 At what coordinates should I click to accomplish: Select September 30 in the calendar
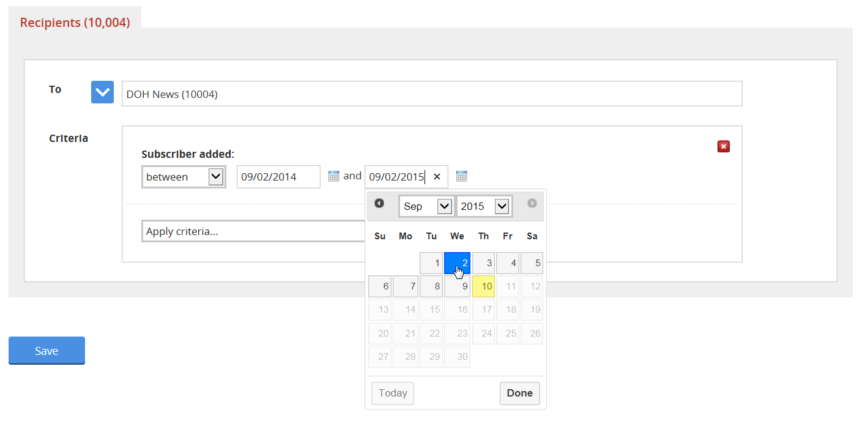click(x=457, y=356)
